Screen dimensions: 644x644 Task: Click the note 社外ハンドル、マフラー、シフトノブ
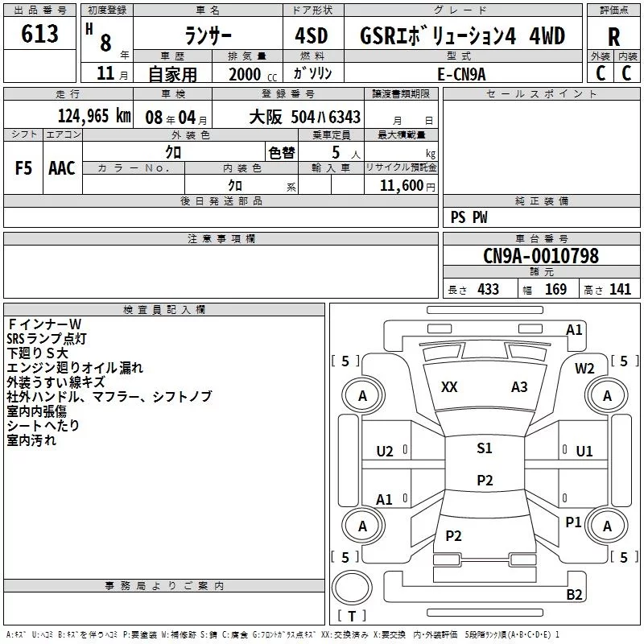[x=109, y=396]
